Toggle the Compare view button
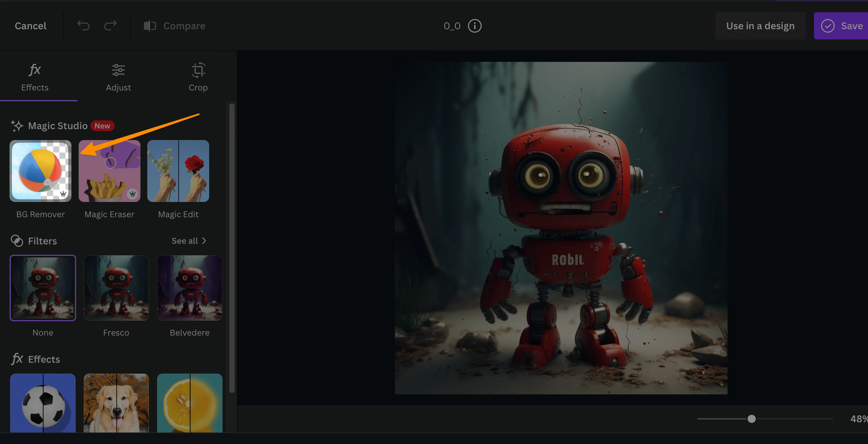 [x=174, y=26]
